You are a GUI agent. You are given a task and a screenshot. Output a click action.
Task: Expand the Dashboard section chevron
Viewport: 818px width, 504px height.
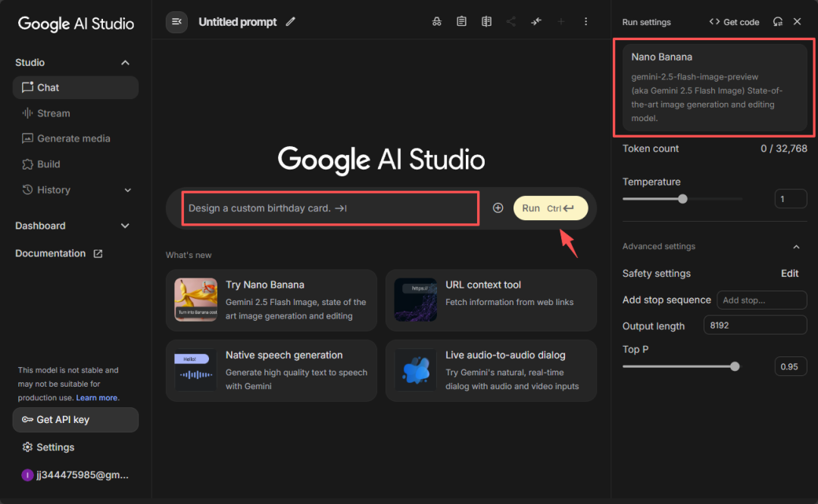[125, 226]
